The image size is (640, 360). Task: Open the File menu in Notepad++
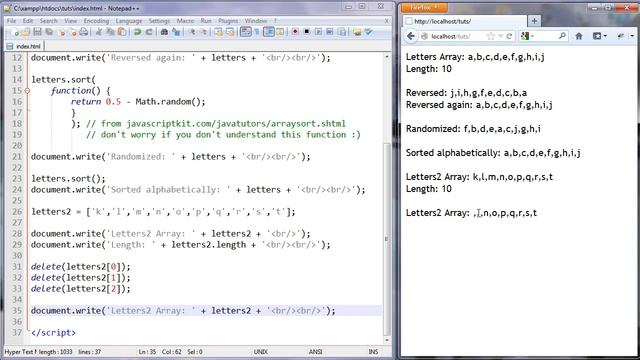11,21
